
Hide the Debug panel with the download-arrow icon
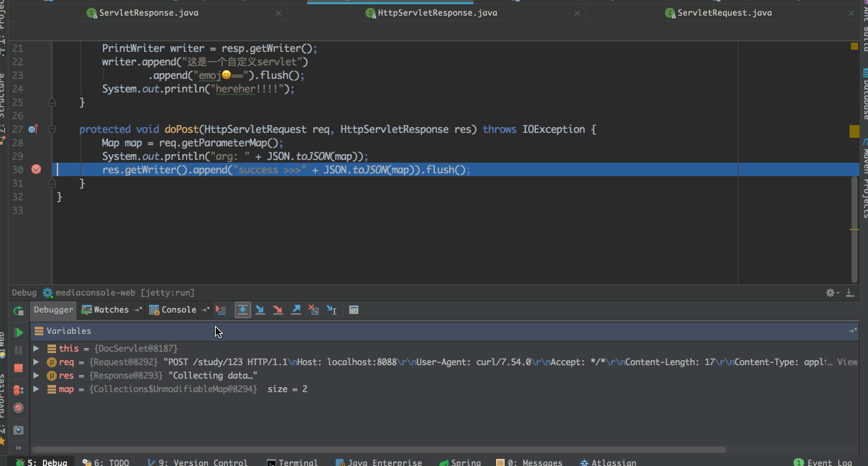click(x=850, y=293)
